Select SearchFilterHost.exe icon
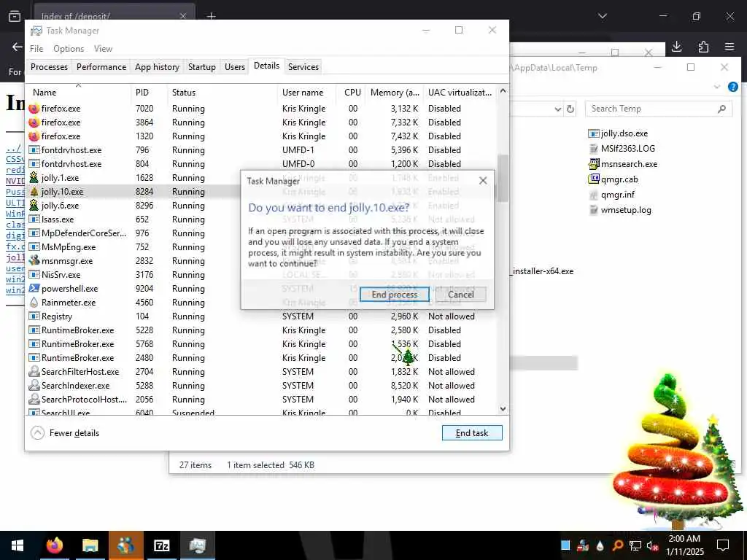The width and height of the screenshot is (747, 560). [34, 371]
